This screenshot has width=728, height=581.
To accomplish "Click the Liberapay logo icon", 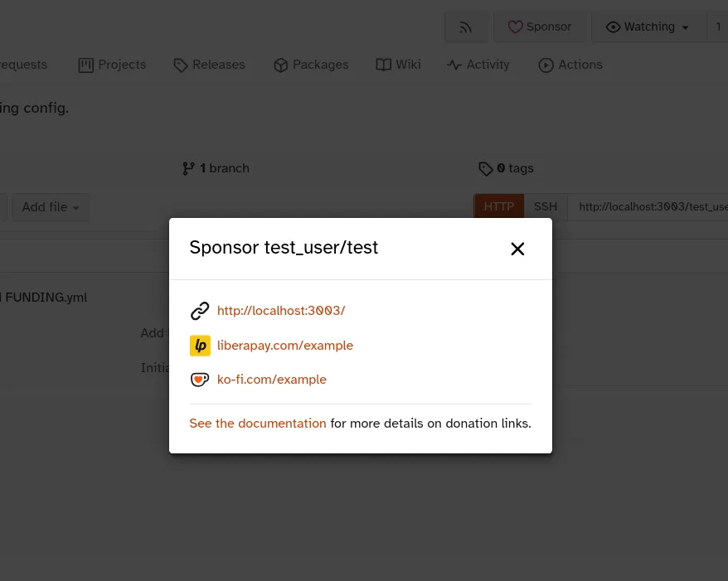I will [x=200, y=346].
